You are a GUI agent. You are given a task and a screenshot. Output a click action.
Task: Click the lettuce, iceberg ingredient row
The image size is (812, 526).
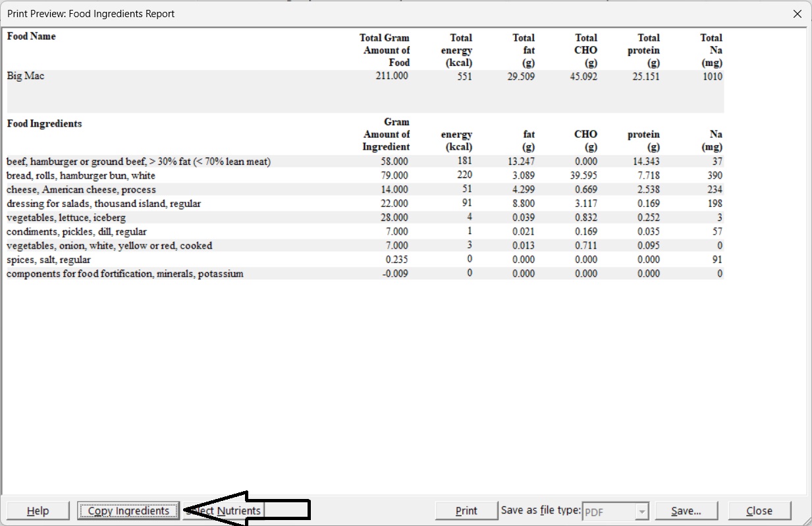coord(66,218)
